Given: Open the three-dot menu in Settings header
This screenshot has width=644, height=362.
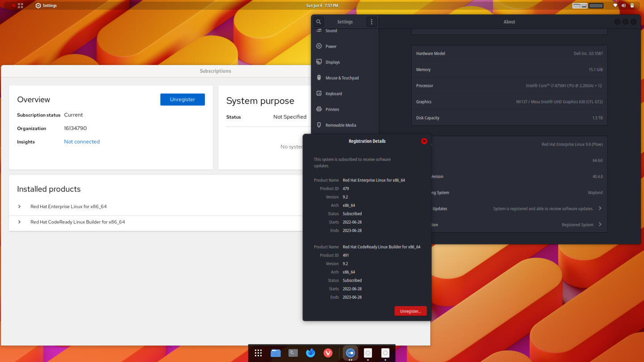Looking at the screenshot, I should click(x=371, y=21).
